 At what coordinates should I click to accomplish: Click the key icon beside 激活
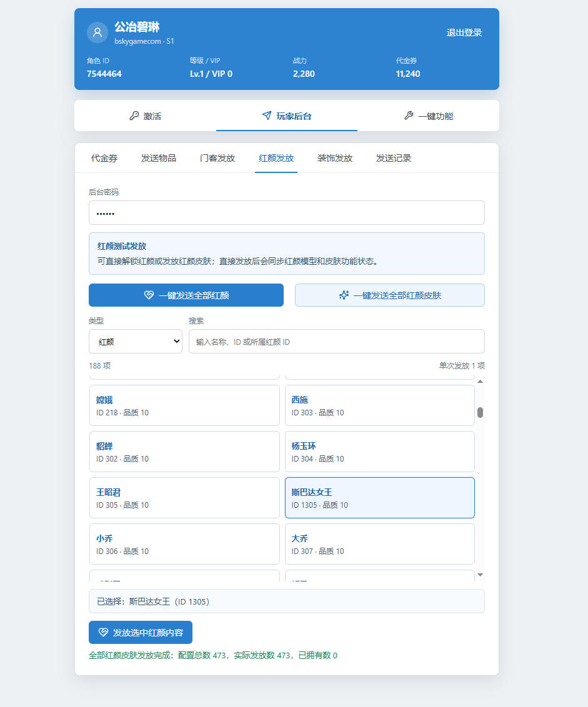pos(134,116)
